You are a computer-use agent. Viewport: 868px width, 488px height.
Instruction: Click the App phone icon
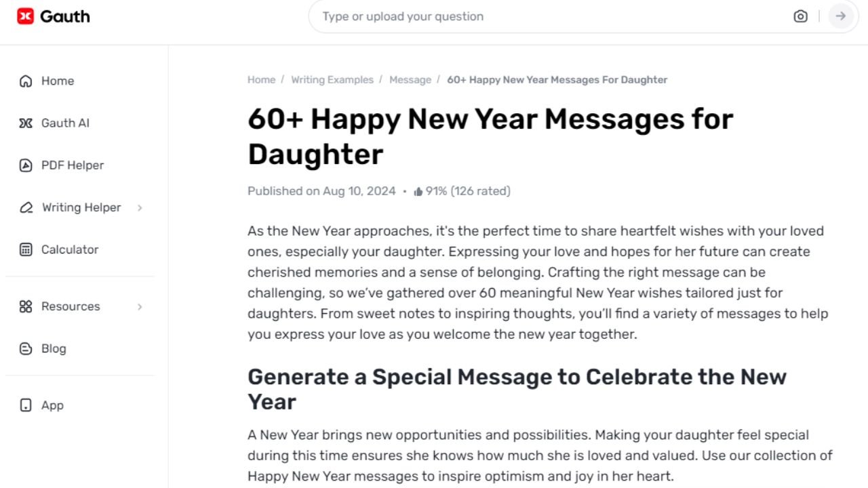point(25,405)
